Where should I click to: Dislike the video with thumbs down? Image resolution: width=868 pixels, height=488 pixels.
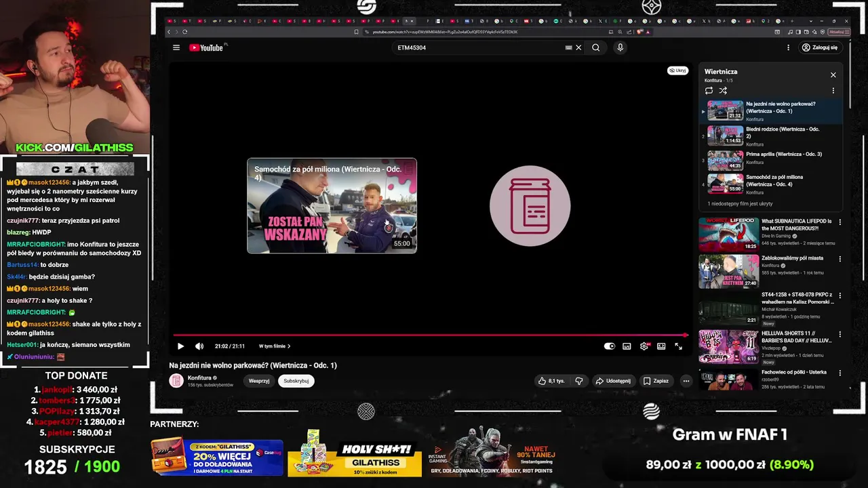(x=579, y=381)
